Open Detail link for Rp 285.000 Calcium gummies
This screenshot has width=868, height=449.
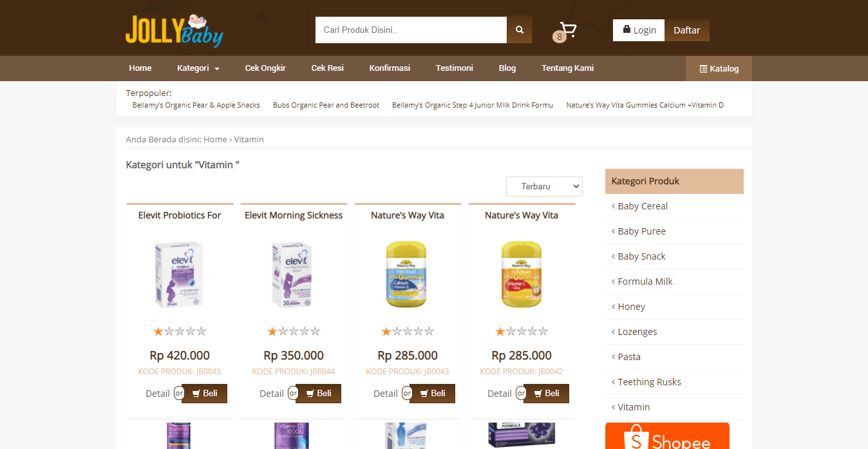(x=386, y=394)
